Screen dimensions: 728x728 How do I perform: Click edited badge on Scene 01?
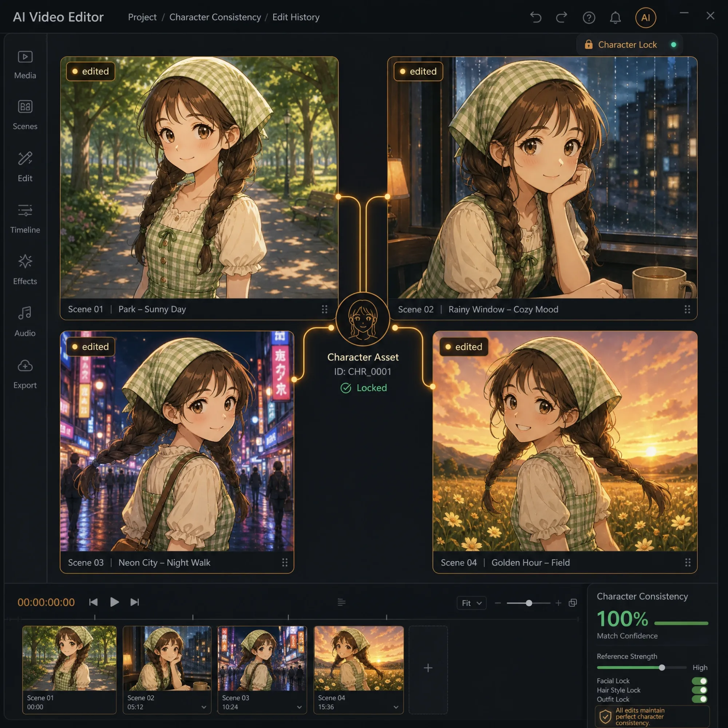pos(90,71)
